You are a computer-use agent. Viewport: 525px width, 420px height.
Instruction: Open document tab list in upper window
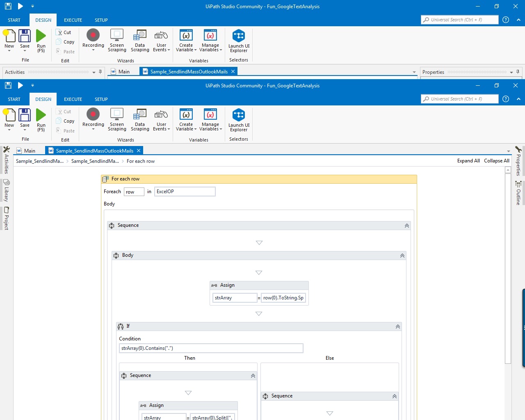tap(414, 72)
